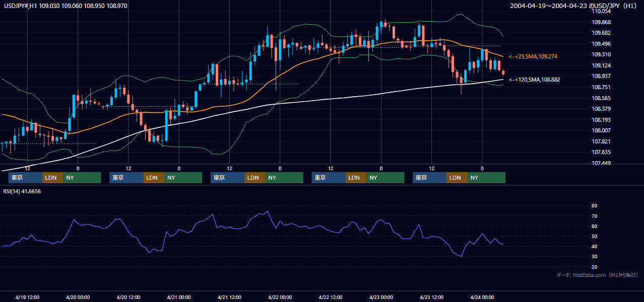The width and height of the screenshot is (644, 302).
Task: Click the 120 SMA 108.882 label
Action: (x=534, y=80)
